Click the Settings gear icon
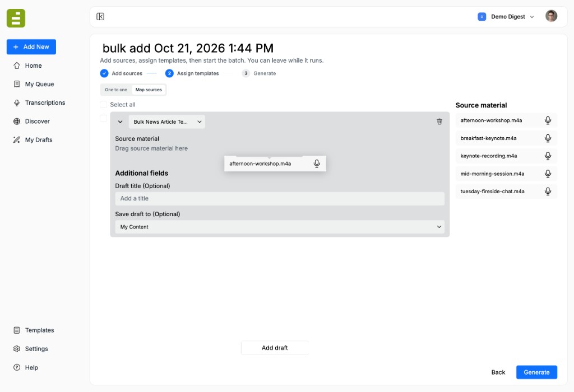The height and width of the screenshot is (392, 574). click(x=17, y=349)
